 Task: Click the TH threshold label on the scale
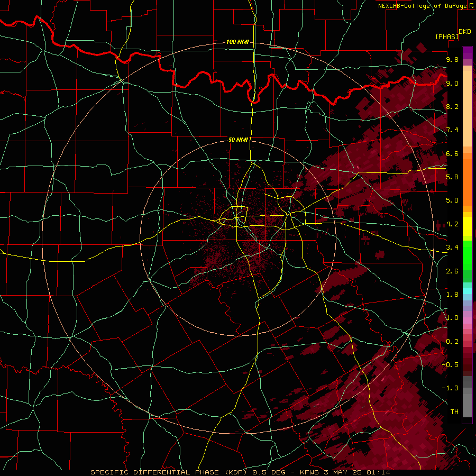click(x=454, y=412)
